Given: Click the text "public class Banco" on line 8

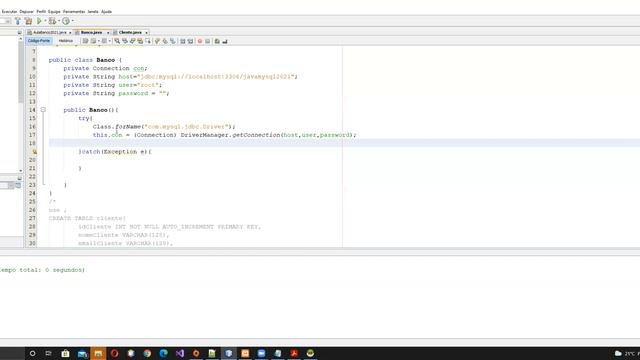Looking at the screenshot, I should pyautogui.click(x=82, y=60).
